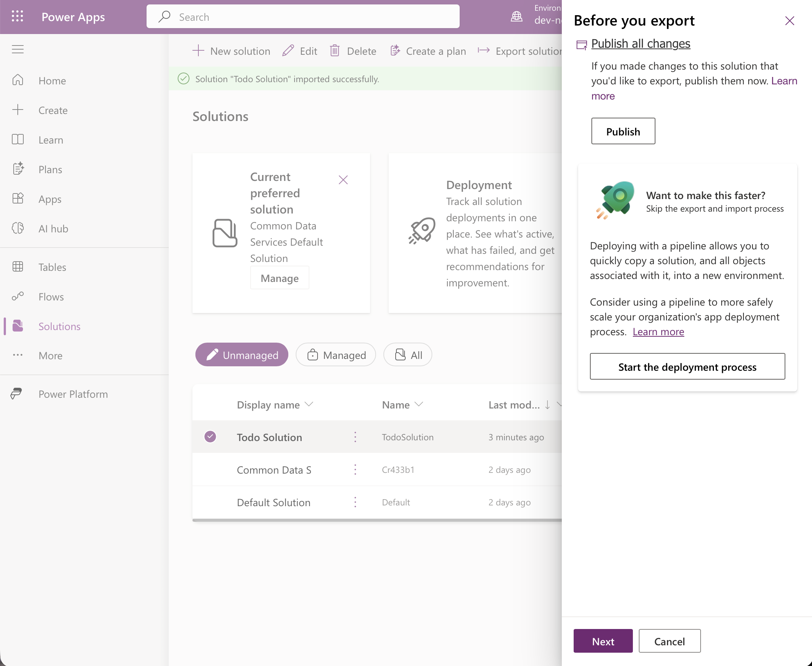Click Start the deployment process
Viewport: 812px width, 666px height.
687,366
